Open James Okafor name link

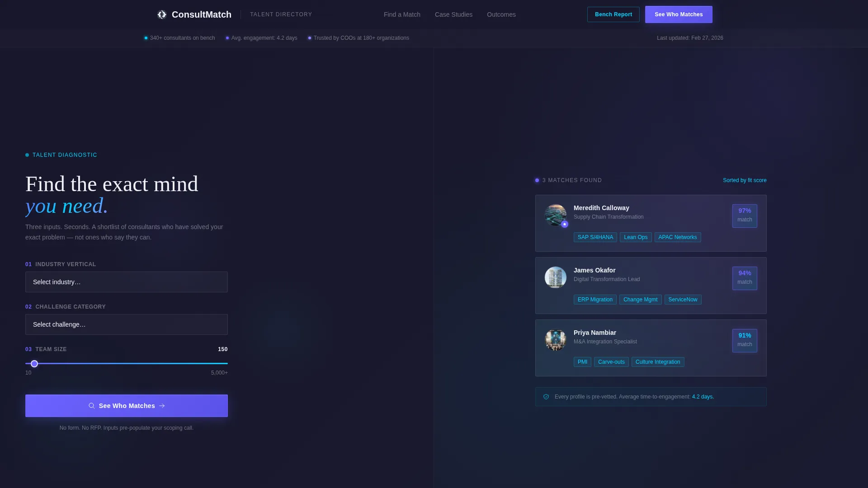[x=594, y=270]
